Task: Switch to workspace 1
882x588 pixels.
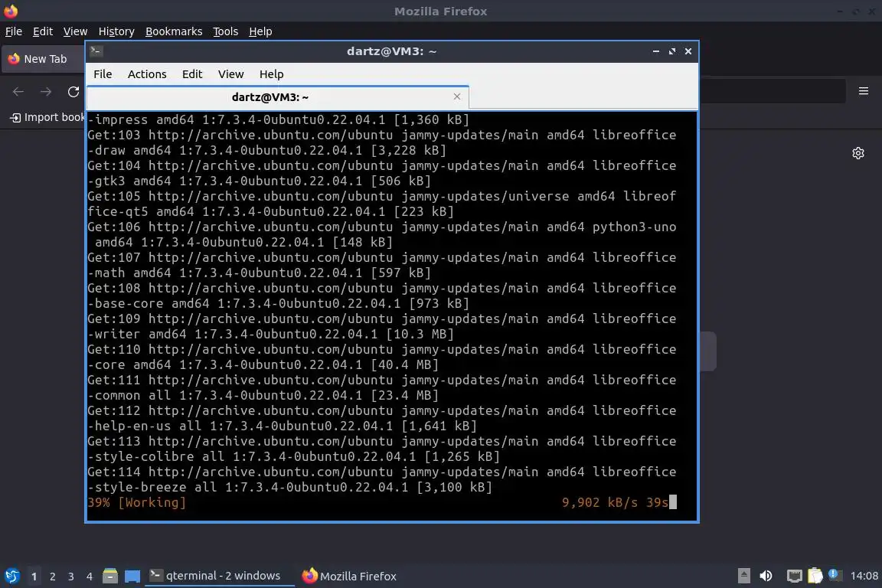Action: [34, 577]
